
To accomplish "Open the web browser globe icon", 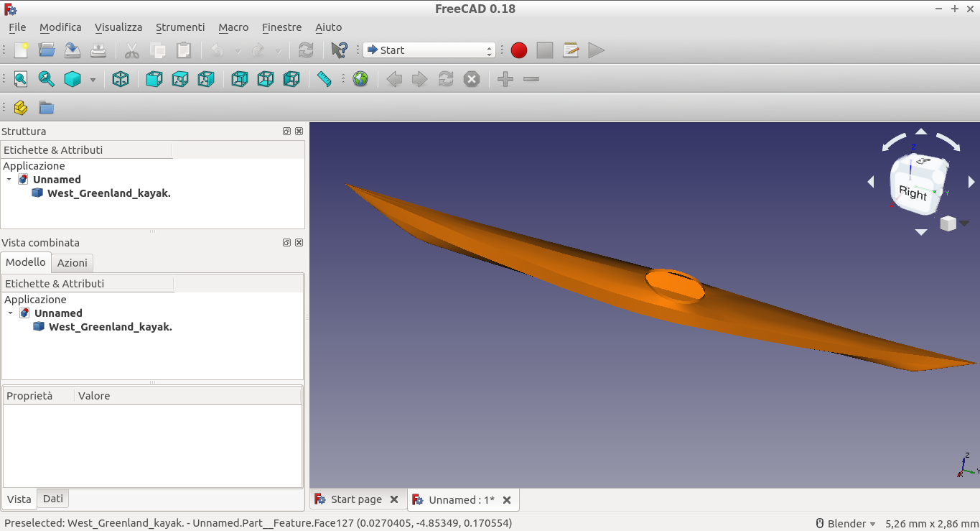I will click(x=360, y=79).
